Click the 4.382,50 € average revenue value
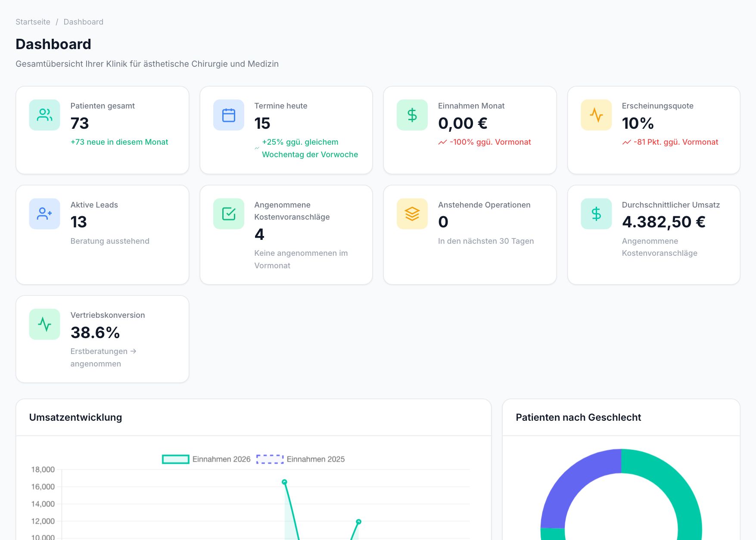 pos(664,222)
